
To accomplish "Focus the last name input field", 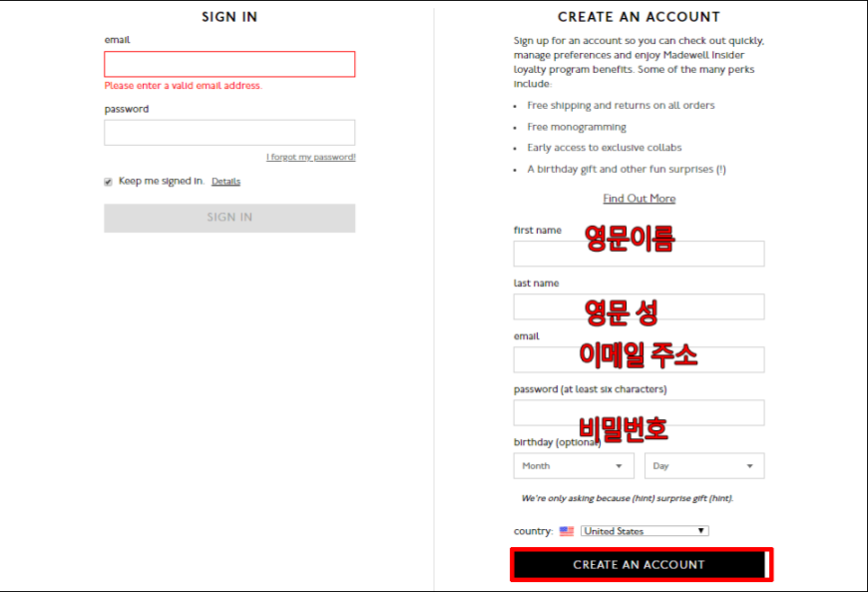I will pos(639,306).
